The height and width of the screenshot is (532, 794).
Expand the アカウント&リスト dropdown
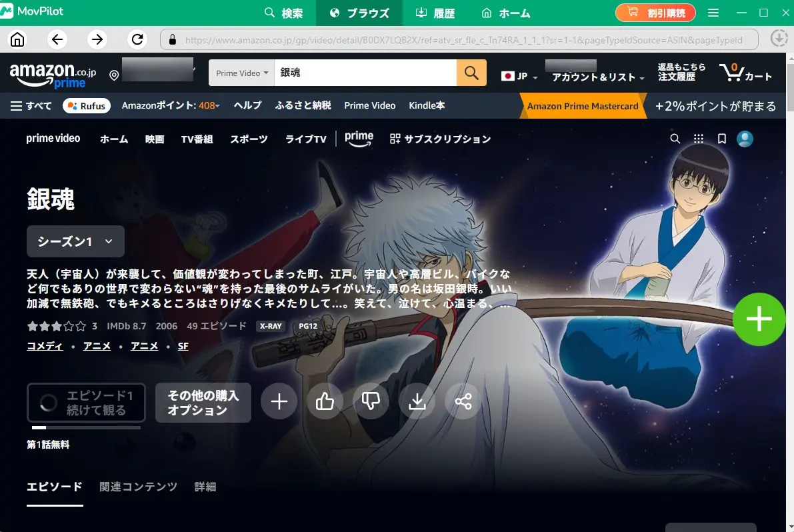598,77
